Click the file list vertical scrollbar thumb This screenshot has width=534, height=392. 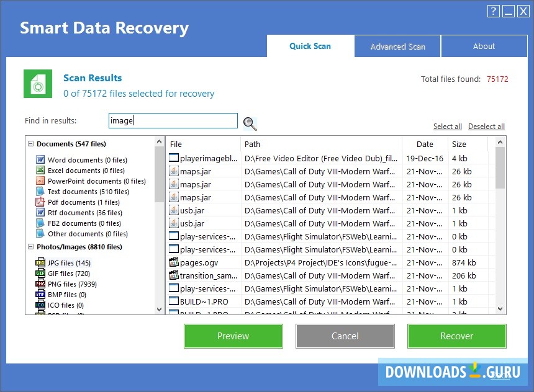point(500,167)
